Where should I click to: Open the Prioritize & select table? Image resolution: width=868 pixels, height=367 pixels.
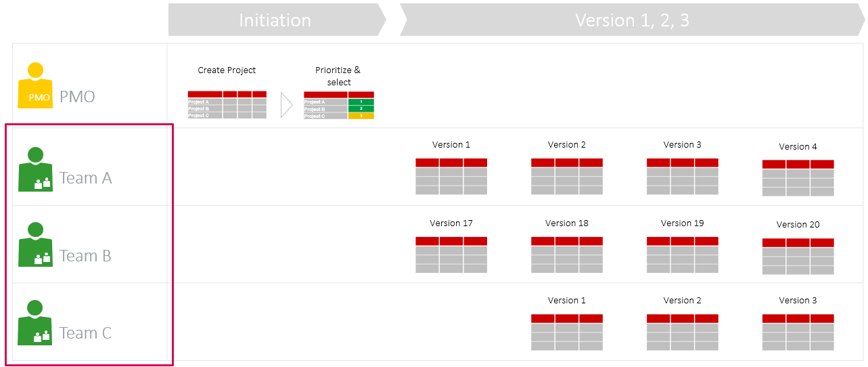coord(338,105)
